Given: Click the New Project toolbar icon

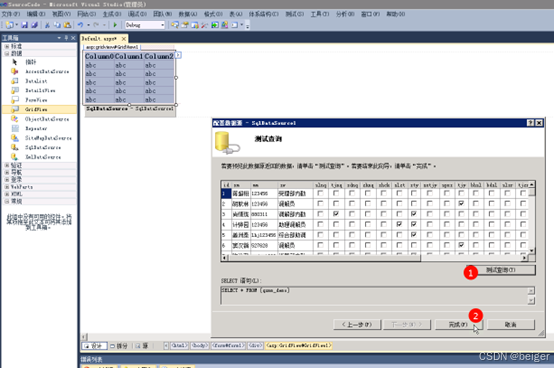Looking at the screenshot, I should pyautogui.click(x=10, y=25).
